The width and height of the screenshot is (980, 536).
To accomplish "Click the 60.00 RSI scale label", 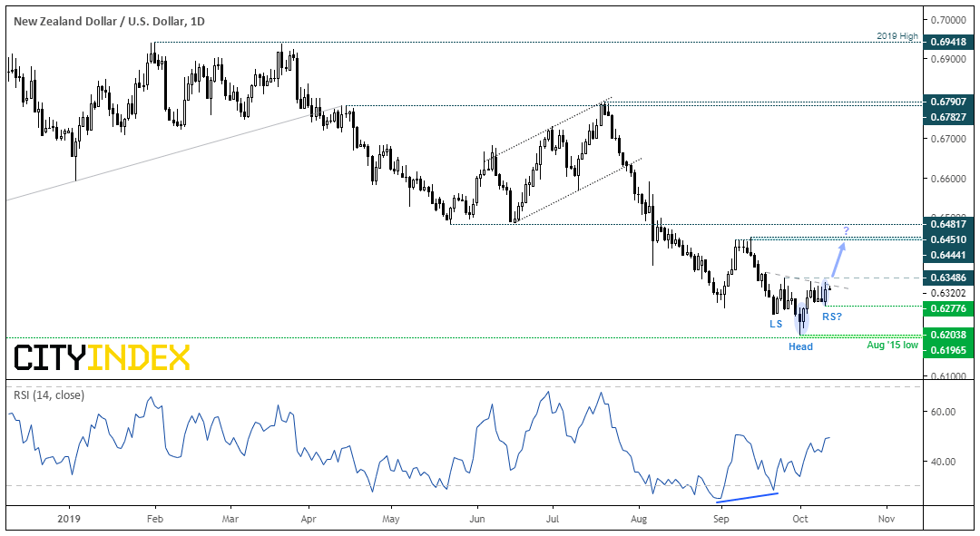I will [x=943, y=412].
